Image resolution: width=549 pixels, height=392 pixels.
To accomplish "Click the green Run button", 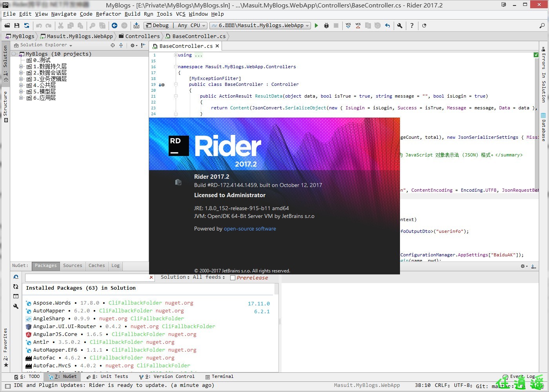I will tap(316, 25).
